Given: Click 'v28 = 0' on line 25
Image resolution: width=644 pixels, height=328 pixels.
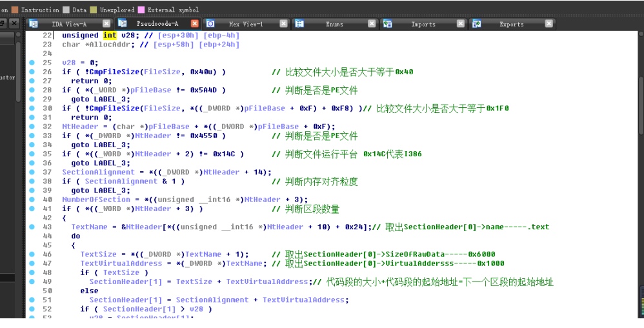Looking at the screenshot, I should click(81, 63).
